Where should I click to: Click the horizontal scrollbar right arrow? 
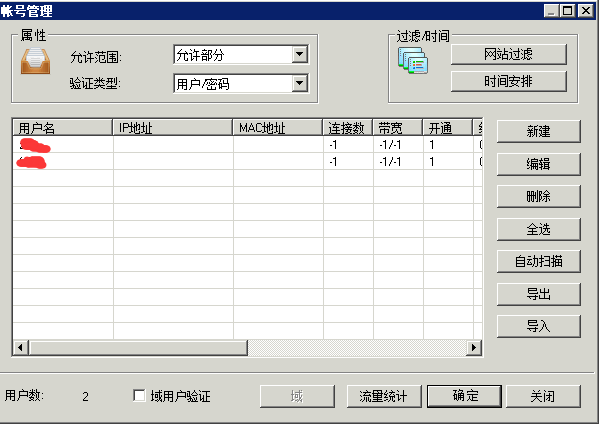point(474,348)
